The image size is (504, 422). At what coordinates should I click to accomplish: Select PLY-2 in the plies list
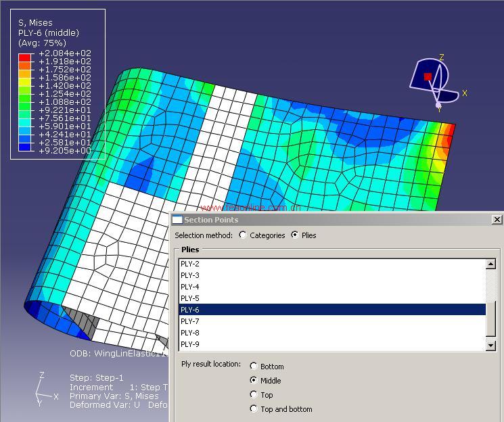(190, 264)
